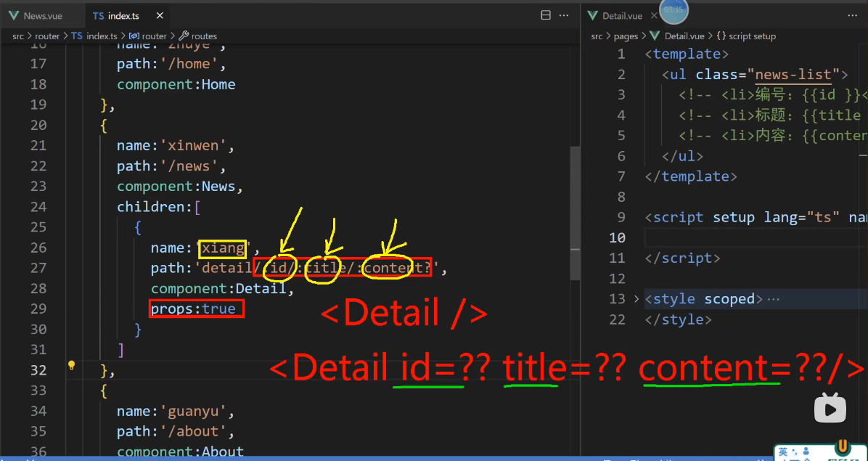Click the text children:[
Image resolution: width=868 pixels, height=461 pixels.
(159, 207)
